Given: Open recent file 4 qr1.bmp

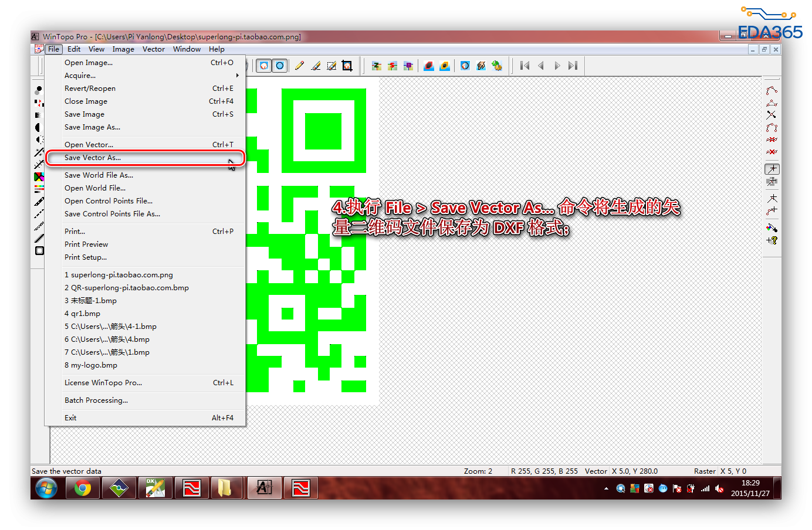Looking at the screenshot, I should point(146,314).
